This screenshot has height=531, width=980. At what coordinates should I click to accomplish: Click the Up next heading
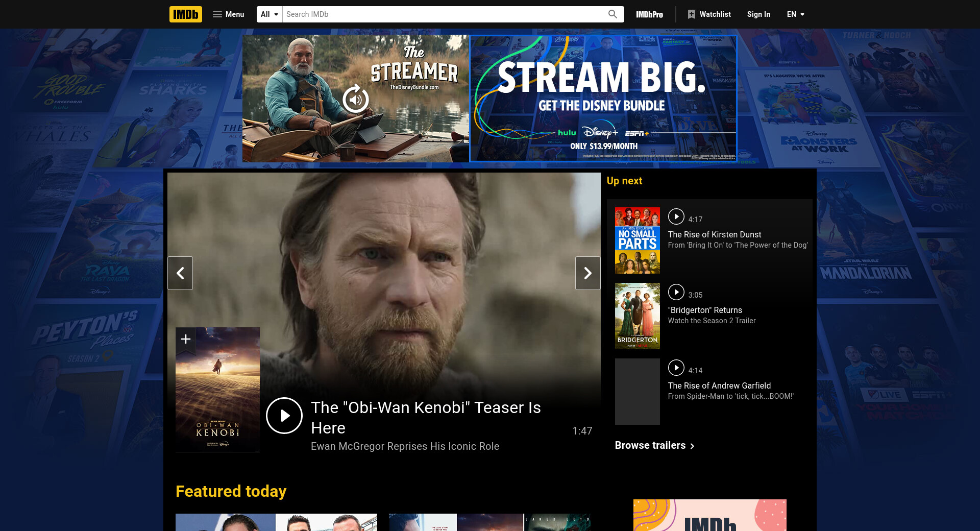(x=624, y=181)
